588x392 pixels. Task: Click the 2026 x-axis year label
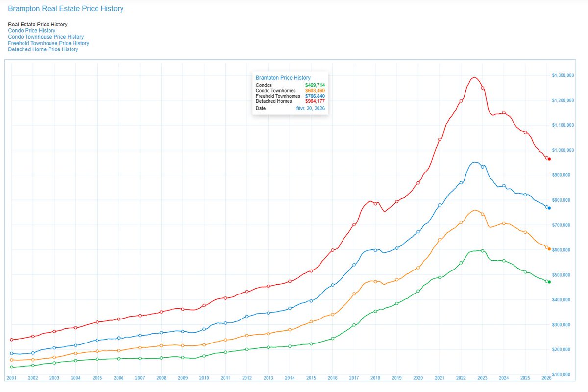546,378
